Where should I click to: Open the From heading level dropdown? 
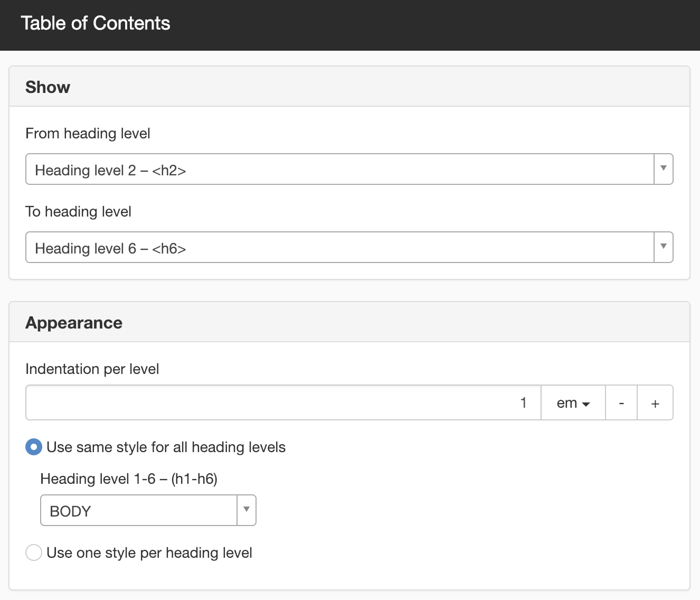pos(349,169)
